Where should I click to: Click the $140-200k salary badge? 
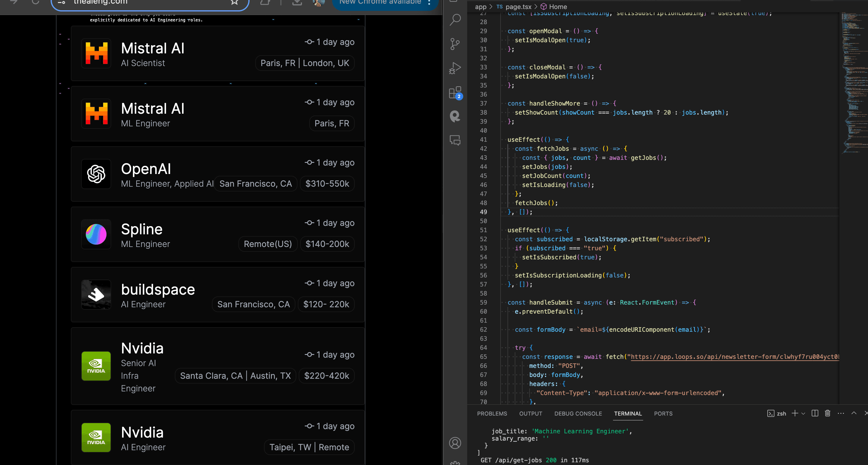327,244
